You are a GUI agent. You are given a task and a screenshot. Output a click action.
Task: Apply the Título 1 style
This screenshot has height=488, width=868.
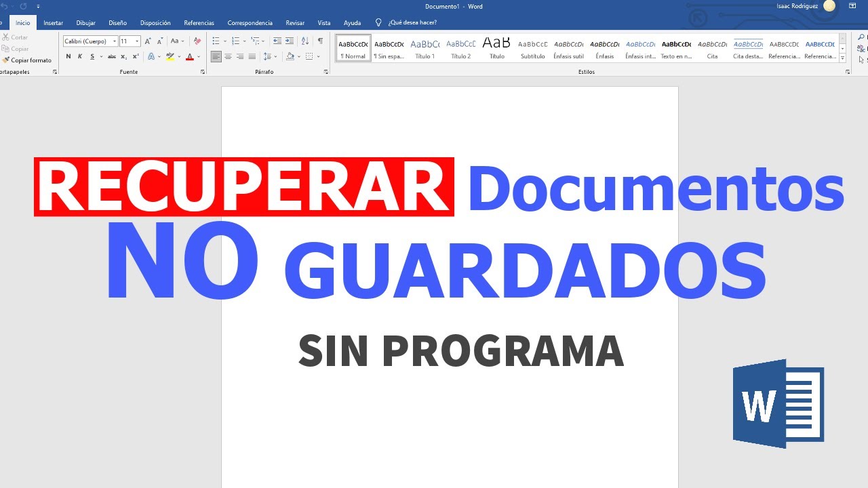[x=425, y=48]
